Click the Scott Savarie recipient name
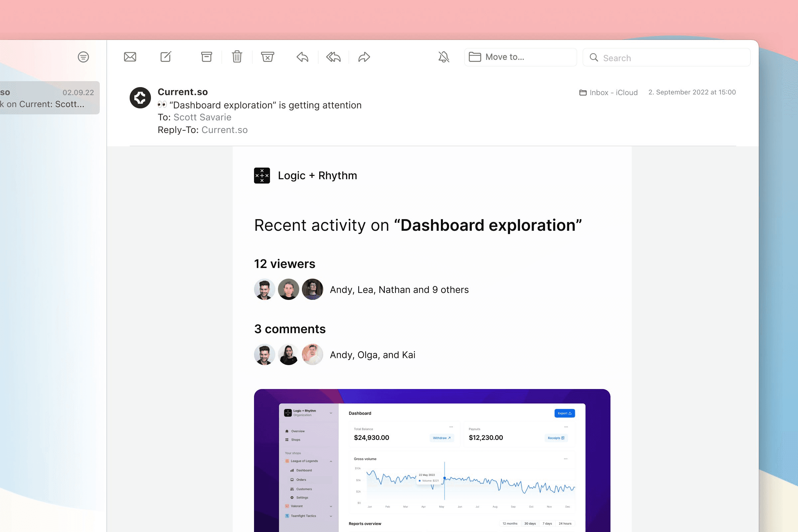The width and height of the screenshot is (798, 532). [x=202, y=117]
